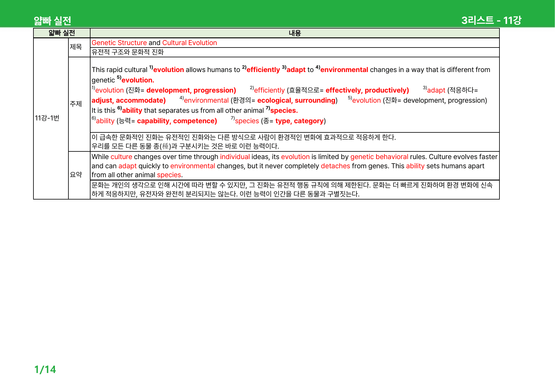Click the Korean sentence starting '우리를 모든 다른 동물'
The width and height of the screenshot is (555, 392).
(x=185, y=146)
